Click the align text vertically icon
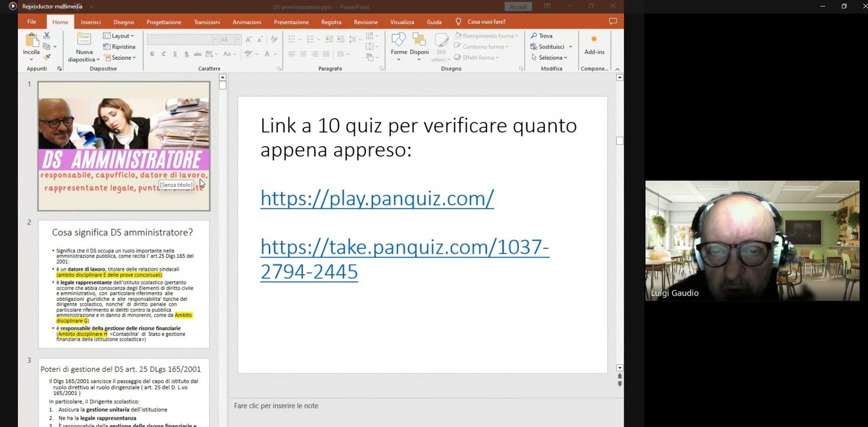 point(370,47)
